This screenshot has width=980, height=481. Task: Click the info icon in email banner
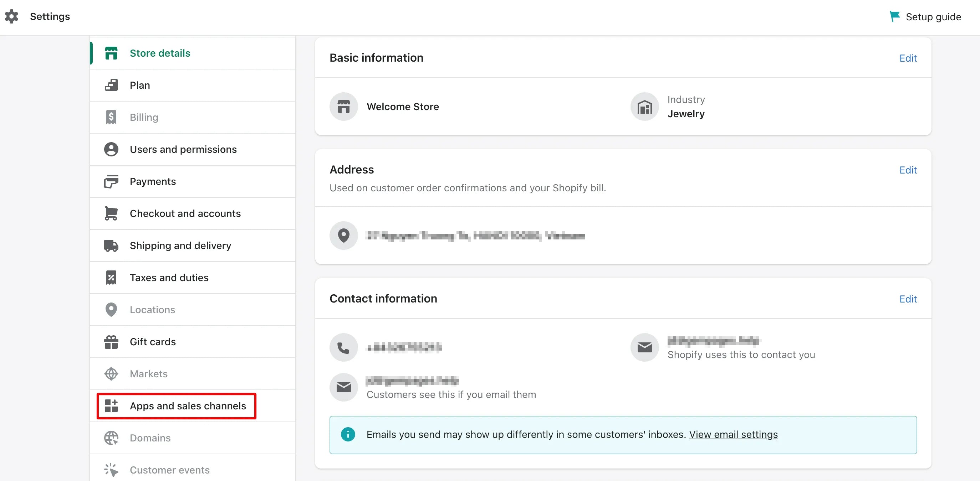pos(348,434)
